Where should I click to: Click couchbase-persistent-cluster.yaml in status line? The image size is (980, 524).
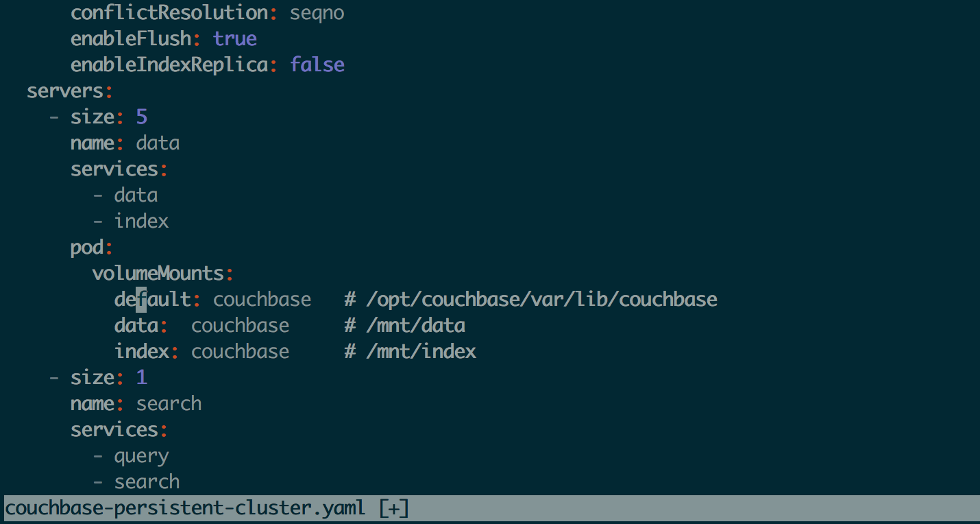pyautogui.click(x=186, y=508)
